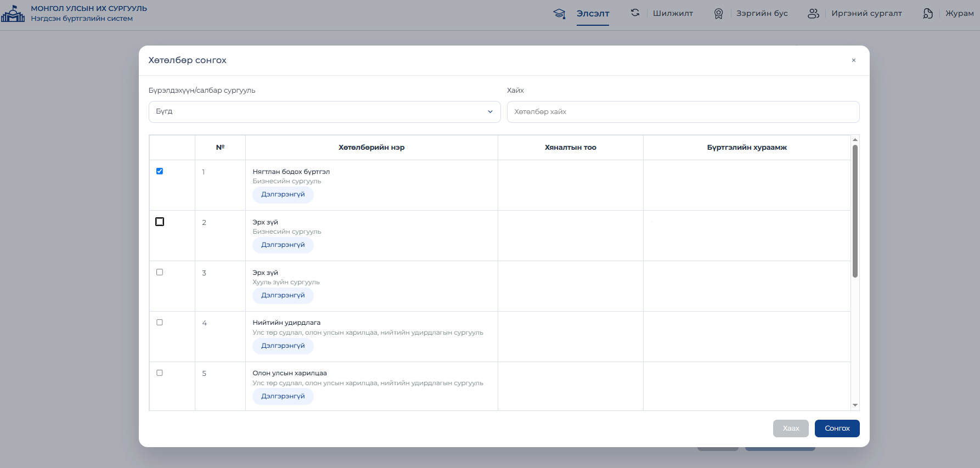Click the МОНГОЛ УЛСЫН ИХ СУРГУУЛЬ title
This screenshot has width=980, height=468.
point(89,9)
